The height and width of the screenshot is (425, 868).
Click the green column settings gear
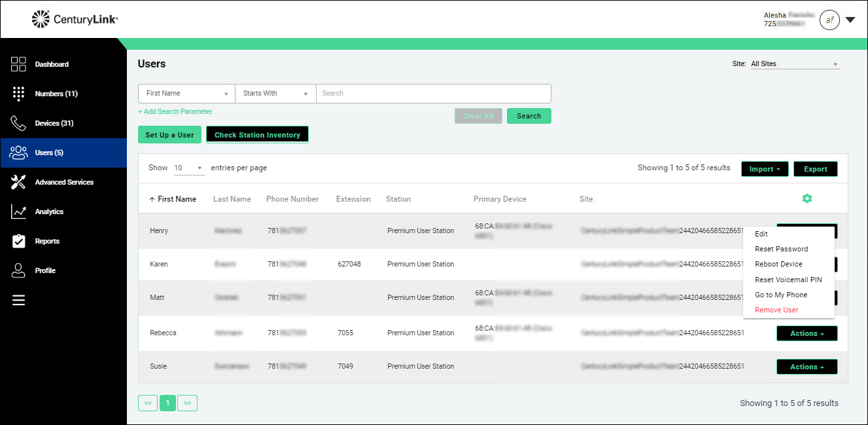pyautogui.click(x=807, y=198)
